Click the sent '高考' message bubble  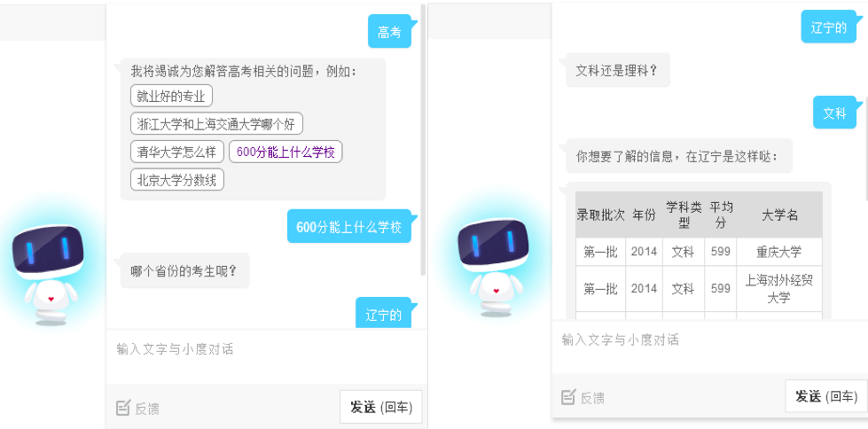click(389, 33)
